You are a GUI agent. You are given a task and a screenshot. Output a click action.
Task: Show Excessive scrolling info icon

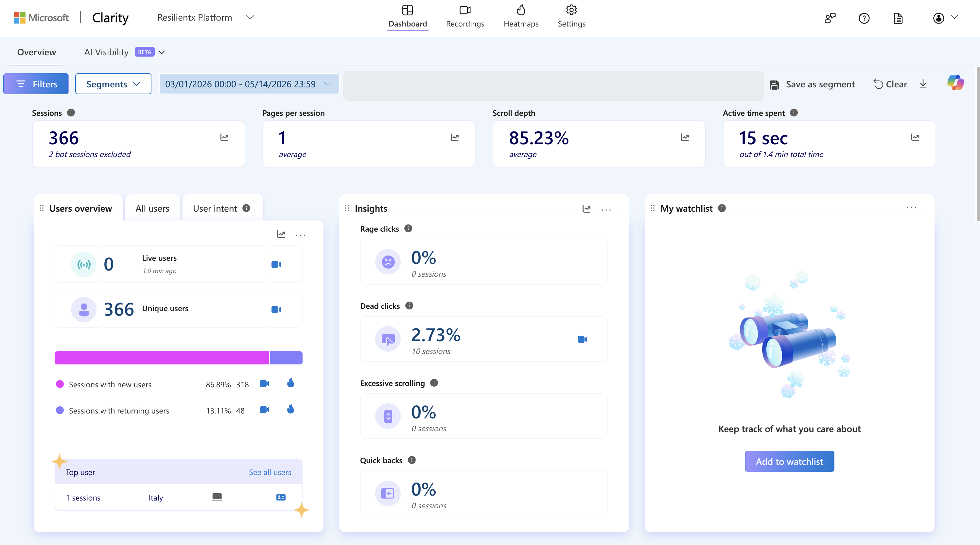(x=434, y=383)
